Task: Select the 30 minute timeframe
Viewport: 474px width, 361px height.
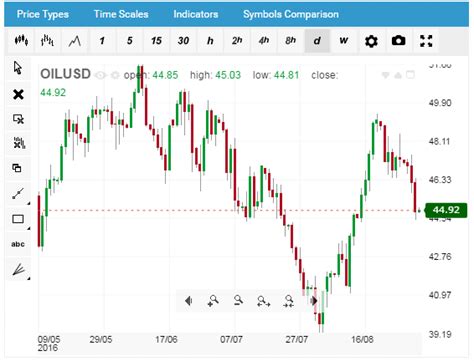Action: [x=183, y=41]
